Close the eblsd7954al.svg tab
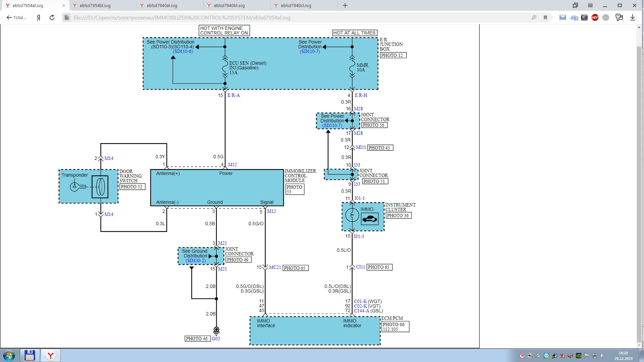This screenshot has height=362, width=644. 64,5
